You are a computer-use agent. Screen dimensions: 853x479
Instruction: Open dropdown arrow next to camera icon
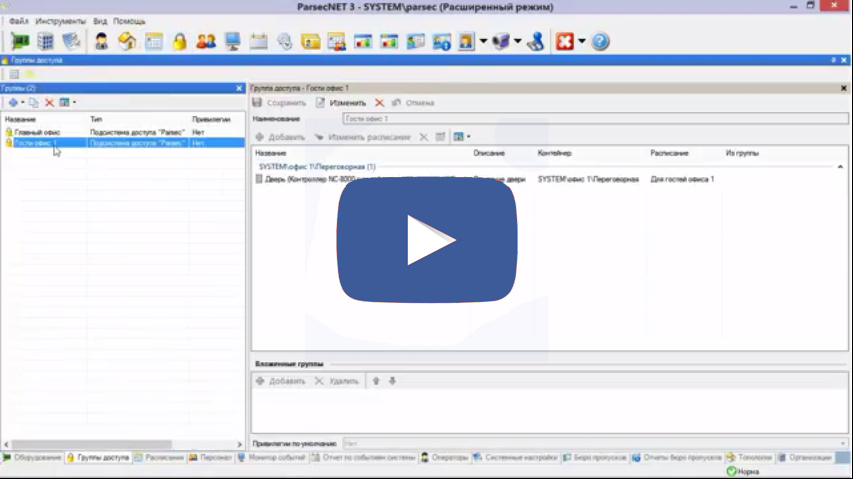pyautogui.click(x=517, y=41)
